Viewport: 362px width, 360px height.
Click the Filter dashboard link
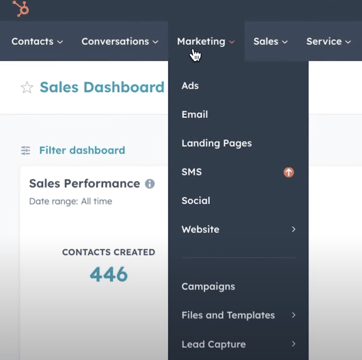82,150
